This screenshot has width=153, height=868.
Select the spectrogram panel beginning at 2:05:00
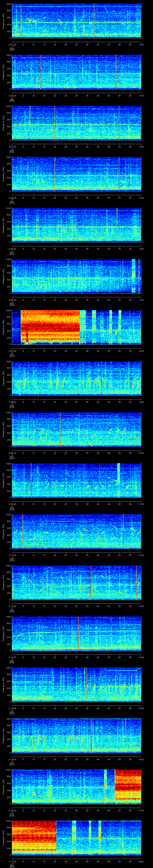[77, 225]
